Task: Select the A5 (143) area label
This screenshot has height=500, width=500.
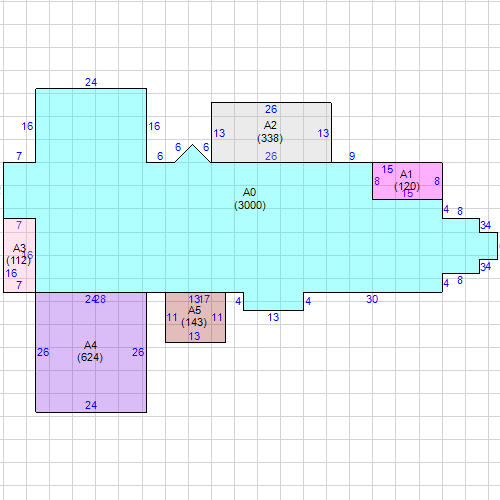Action: click(194, 316)
